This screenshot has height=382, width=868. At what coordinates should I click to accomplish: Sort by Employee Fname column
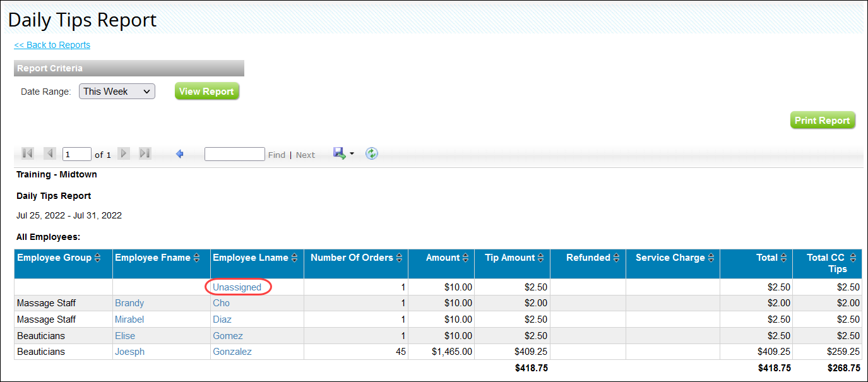click(x=196, y=258)
